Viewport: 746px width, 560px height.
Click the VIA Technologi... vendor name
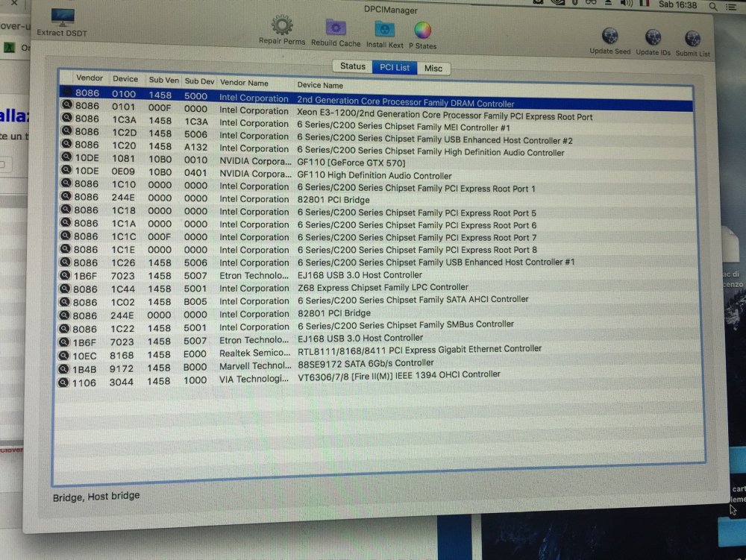[x=254, y=379]
